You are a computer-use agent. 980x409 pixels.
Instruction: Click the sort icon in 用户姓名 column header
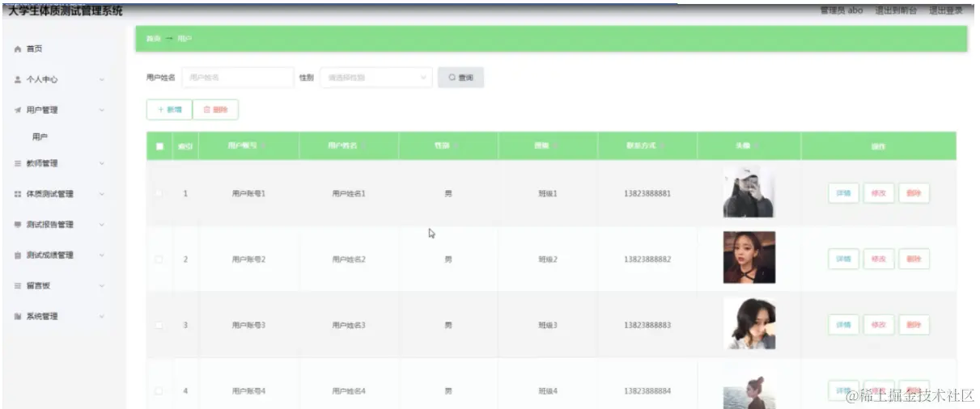[364, 146]
